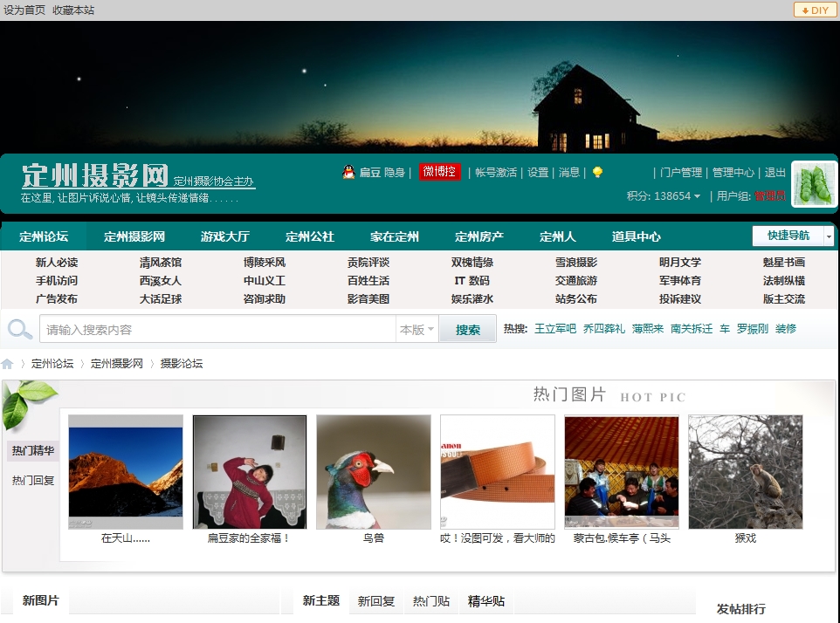Click the 微博控 red button
Viewport: 840px width, 623px height.
[x=439, y=172]
